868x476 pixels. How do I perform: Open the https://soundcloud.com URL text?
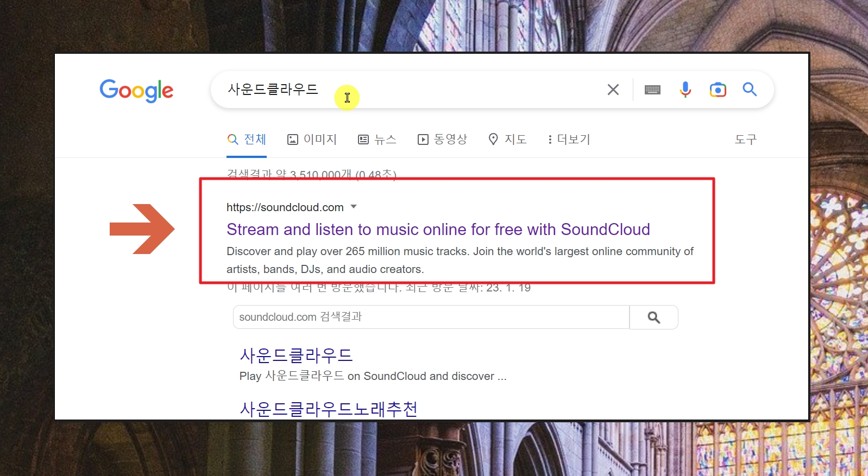pos(285,207)
